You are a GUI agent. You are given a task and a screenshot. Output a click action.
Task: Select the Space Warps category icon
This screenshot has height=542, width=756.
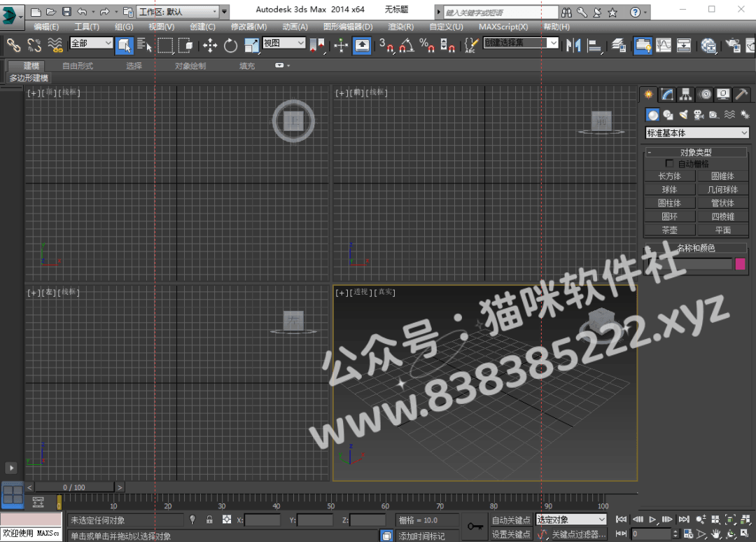[x=729, y=115]
